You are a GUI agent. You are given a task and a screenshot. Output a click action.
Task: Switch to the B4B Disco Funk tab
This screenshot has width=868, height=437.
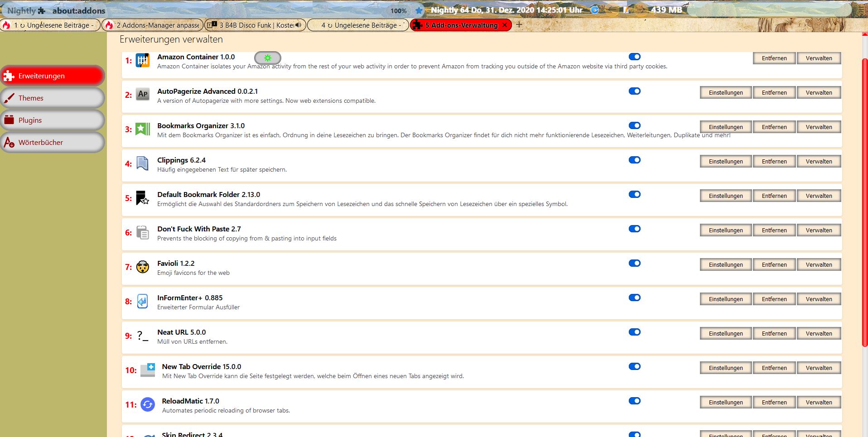point(255,25)
